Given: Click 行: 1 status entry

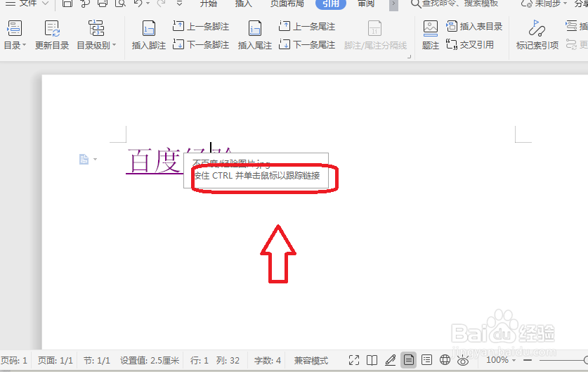Looking at the screenshot, I should [199, 361].
